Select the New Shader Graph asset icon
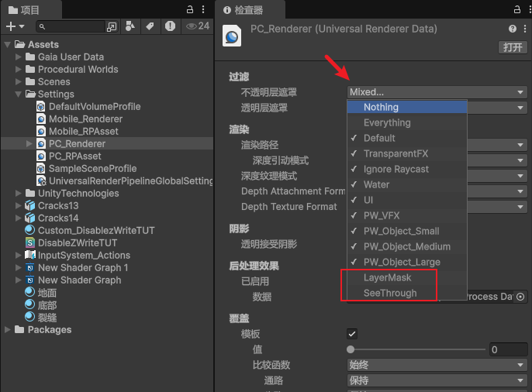The image size is (532, 392). (29, 280)
